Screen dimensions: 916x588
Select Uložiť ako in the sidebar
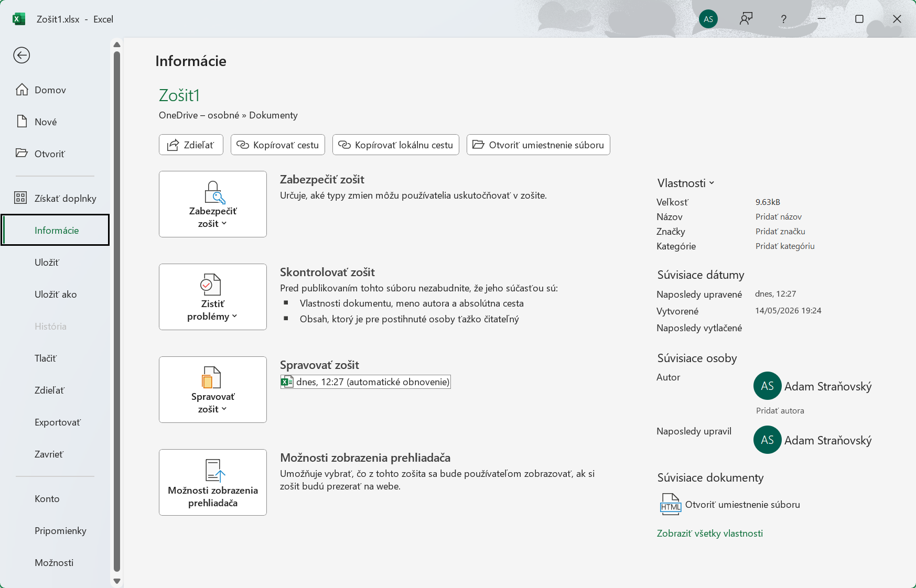tap(56, 294)
